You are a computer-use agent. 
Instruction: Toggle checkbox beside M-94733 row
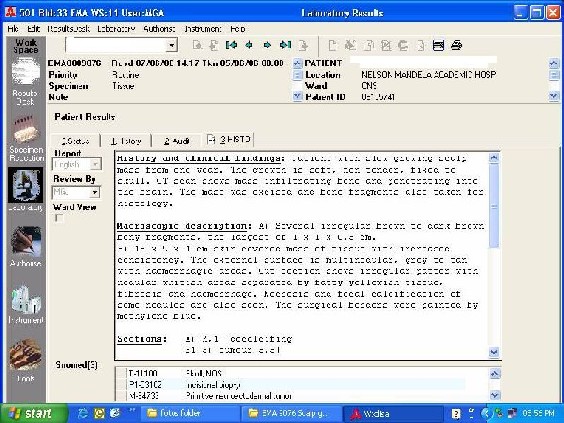coord(122,396)
